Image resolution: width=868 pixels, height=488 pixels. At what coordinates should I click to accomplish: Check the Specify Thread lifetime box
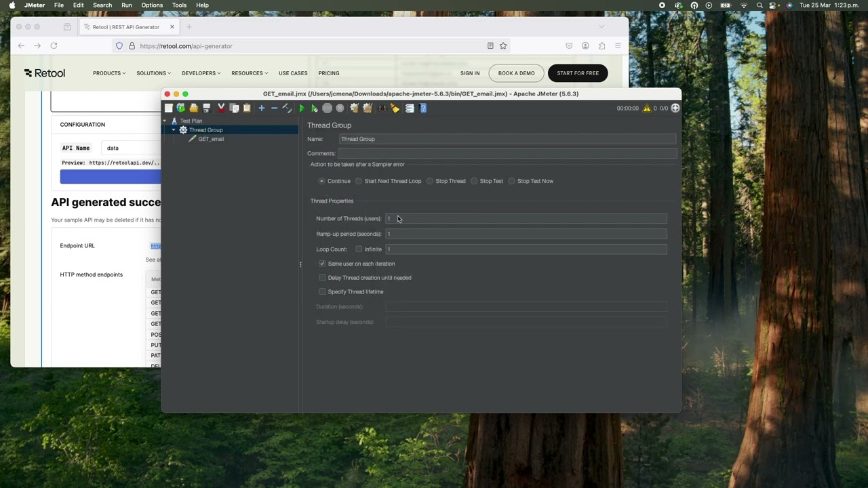(x=322, y=291)
